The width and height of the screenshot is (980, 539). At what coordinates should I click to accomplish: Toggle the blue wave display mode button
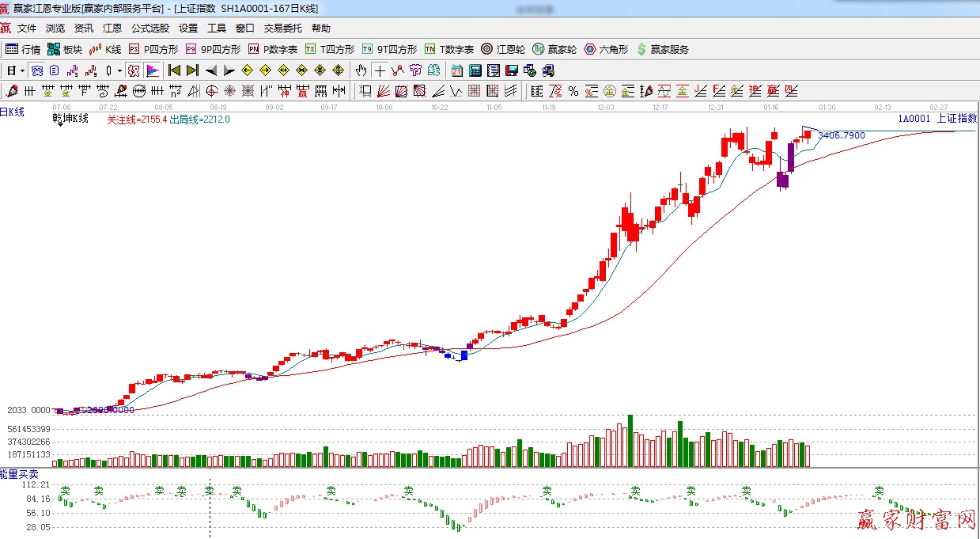37,70
